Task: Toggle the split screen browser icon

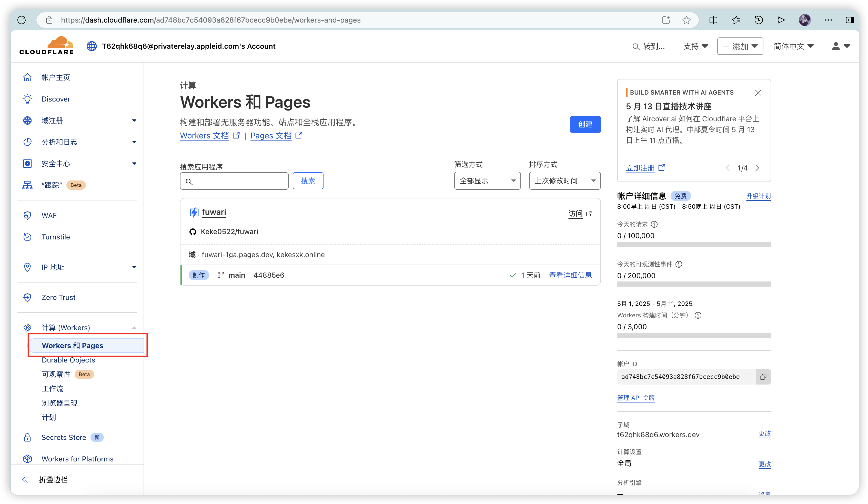Action: coord(713,20)
